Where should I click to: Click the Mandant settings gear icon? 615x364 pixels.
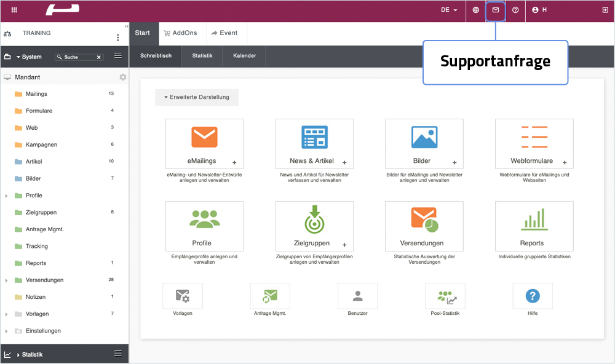[123, 77]
